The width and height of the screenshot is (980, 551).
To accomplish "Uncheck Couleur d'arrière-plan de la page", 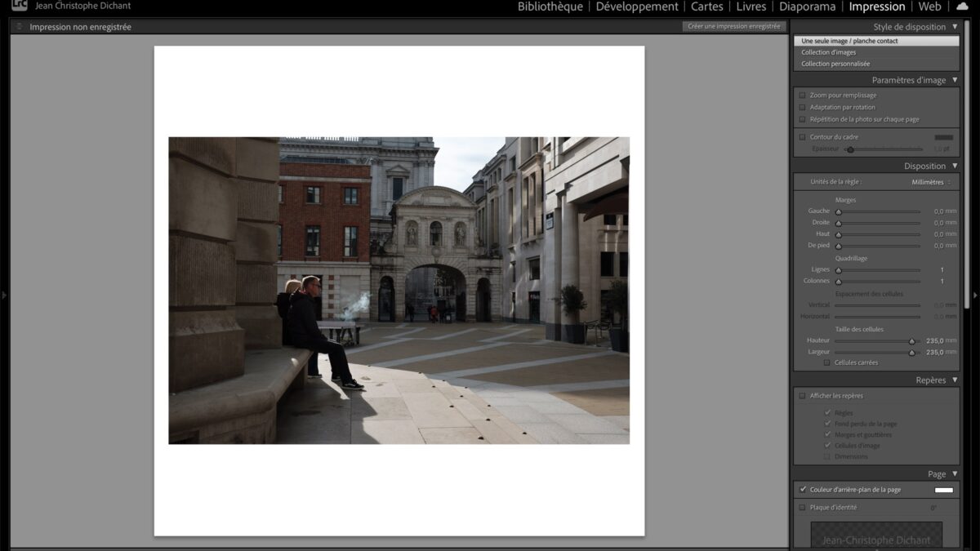I will (x=803, y=490).
